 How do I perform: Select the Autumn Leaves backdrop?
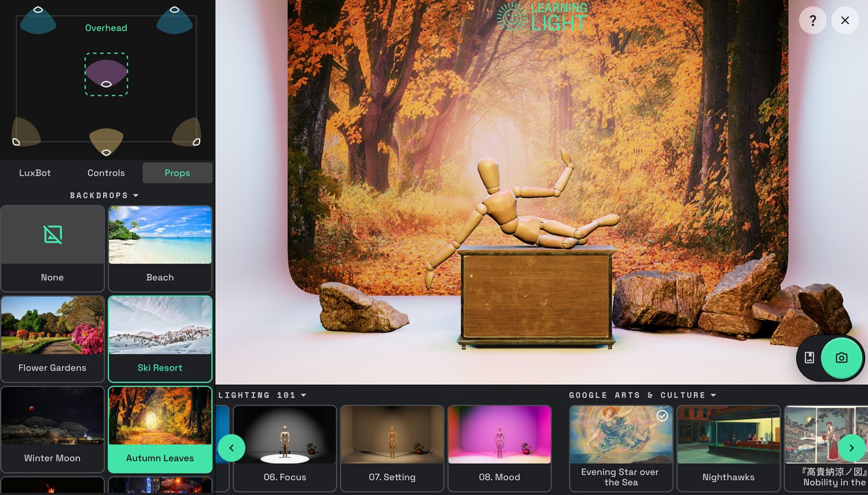pyautogui.click(x=160, y=429)
